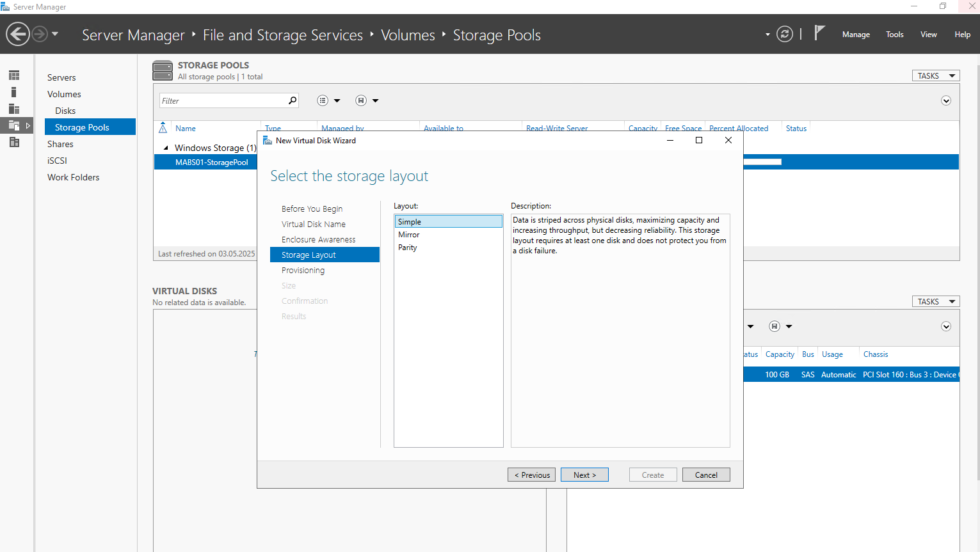Viewport: 980px width, 552px height.
Task: Click the pool percent allocated bar
Action: coord(762,162)
